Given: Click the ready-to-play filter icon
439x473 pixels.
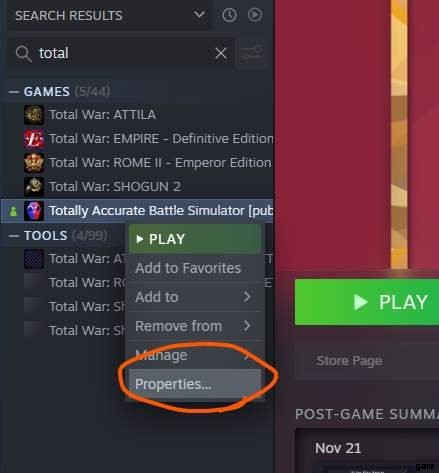Looking at the screenshot, I should (255, 15).
